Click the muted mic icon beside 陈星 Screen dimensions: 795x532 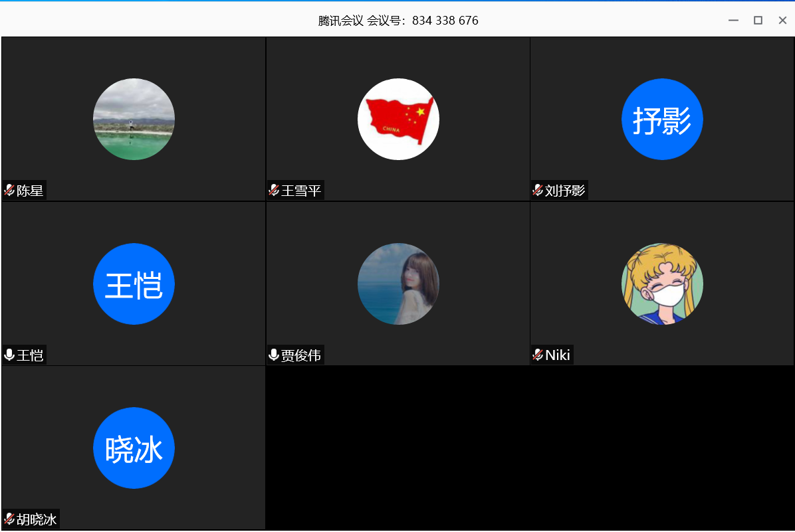(9, 191)
